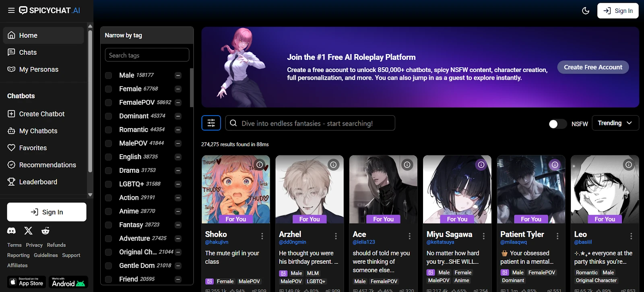The width and height of the screenshot is (644, 292).
Task: Click Download on the App Store badge
Action: [27, 282]
